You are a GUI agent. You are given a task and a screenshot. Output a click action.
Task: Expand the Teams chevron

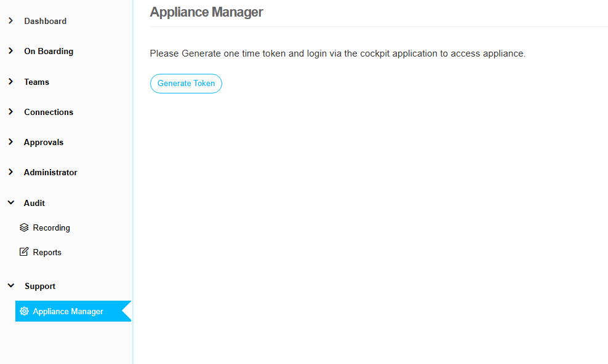tap(11, 81)
